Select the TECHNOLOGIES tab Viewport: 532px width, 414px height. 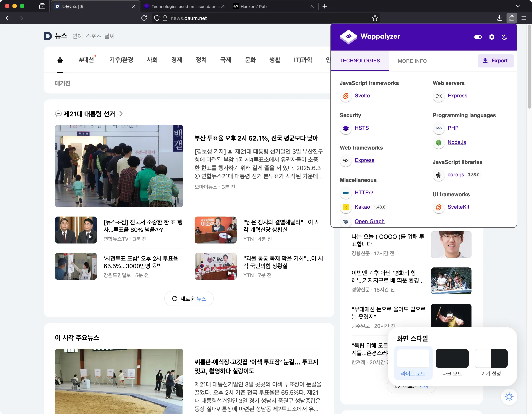pos(359,61)
